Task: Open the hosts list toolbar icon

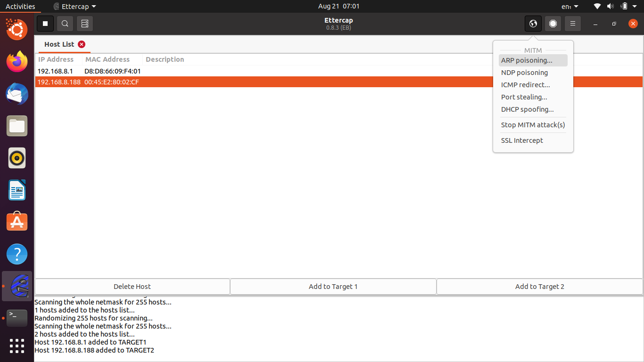Action: (85, 24)
